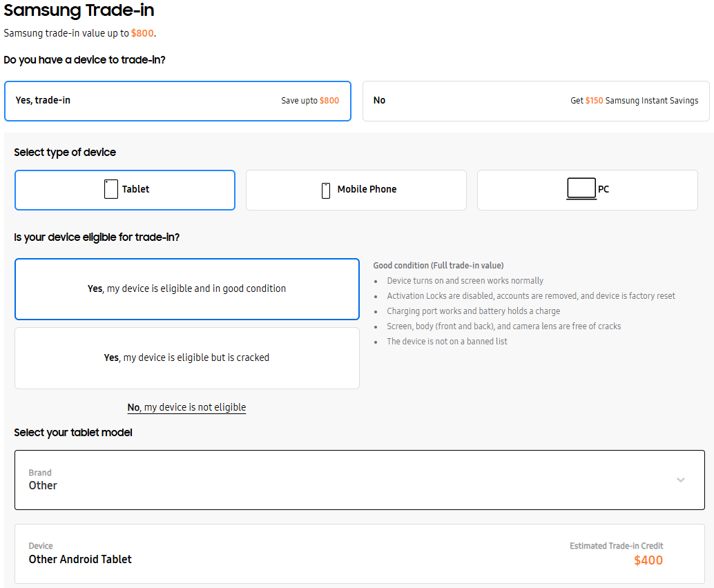Click 'Select type of device' heading
The height and width of the screenshot is (588, 714).
click(x=65, y=152)
